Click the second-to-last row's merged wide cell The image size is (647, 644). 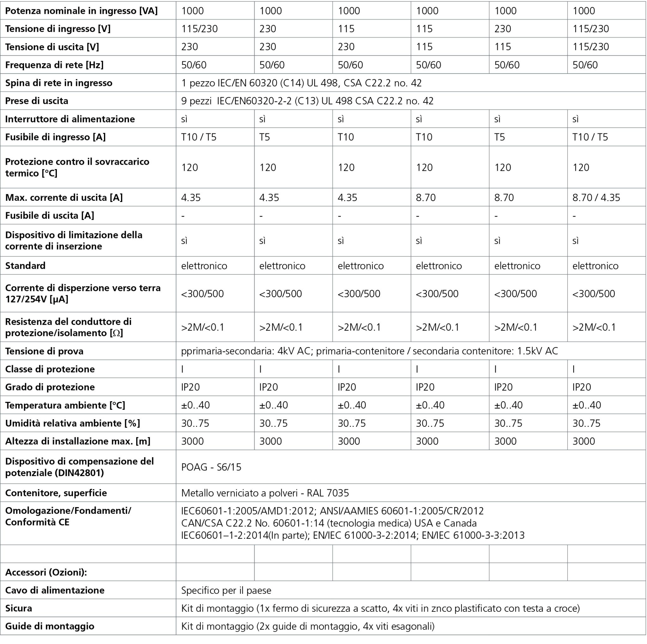(x=411, y=608)
